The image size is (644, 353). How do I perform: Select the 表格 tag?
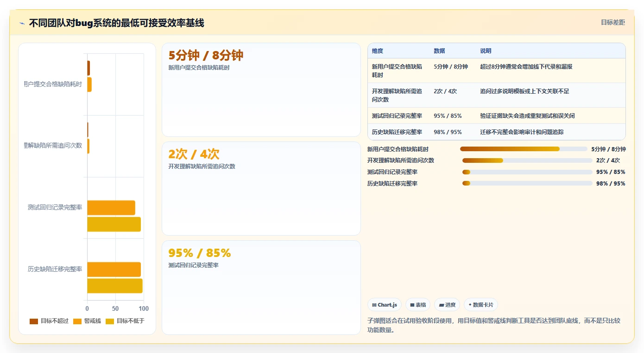click(x=418, y=305)
